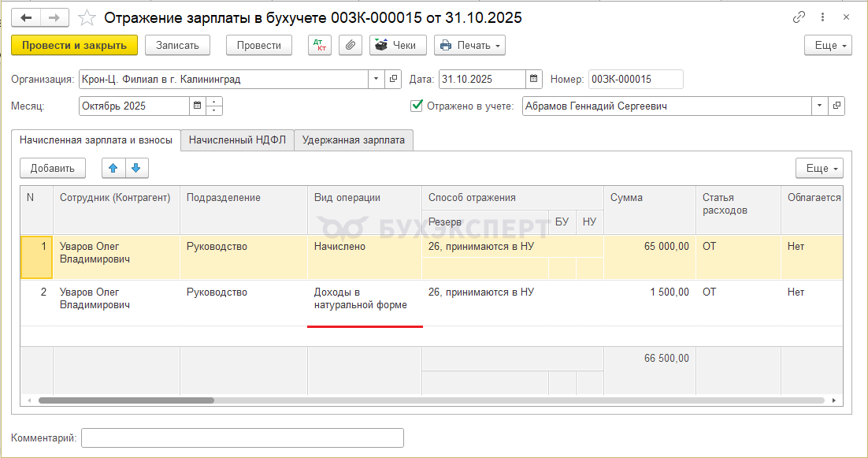868x458 pixels.
Task: Switch to Начисленный НДФЛ tab
Action: pyautogui.click(x=238, y=140)
